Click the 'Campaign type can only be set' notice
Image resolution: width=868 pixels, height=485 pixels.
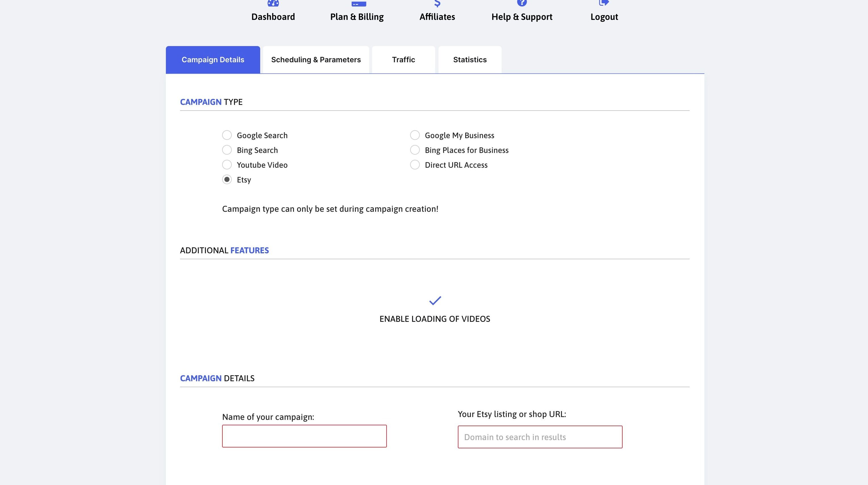[x=330, y=209]
